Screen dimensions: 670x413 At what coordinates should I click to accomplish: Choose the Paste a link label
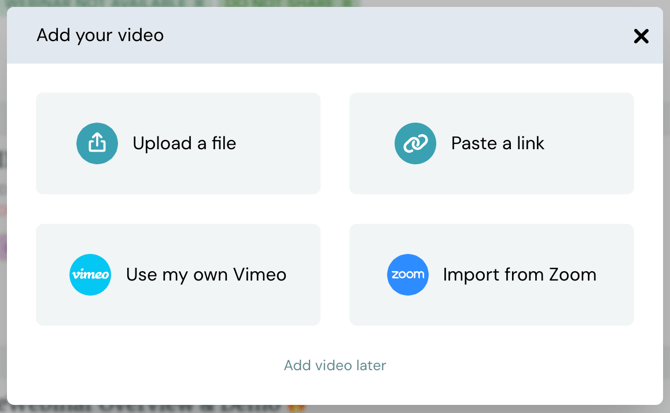pos(498,144)
